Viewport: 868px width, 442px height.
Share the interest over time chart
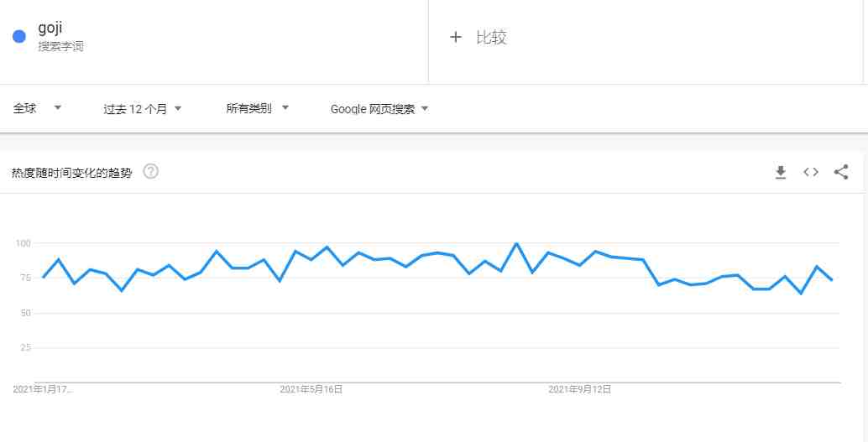pyautogui.click(x=841, y=172)
